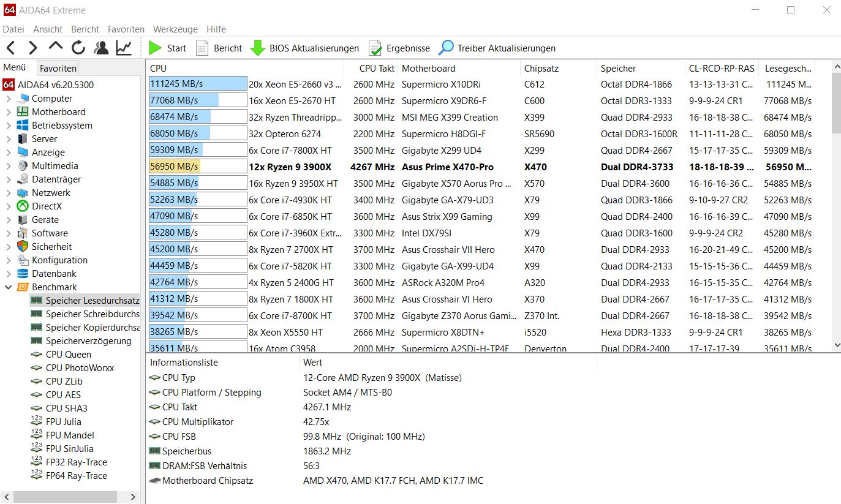Select the FPU Mandel benchmark
This screenshot has height=504, width=841.
(x=62, y=435)
